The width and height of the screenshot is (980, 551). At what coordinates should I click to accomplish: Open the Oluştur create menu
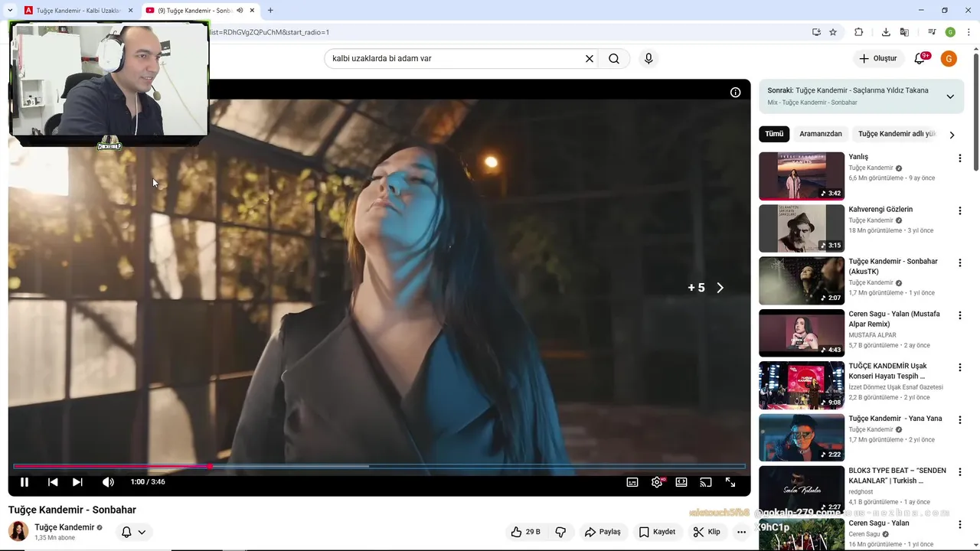point(877,58)
